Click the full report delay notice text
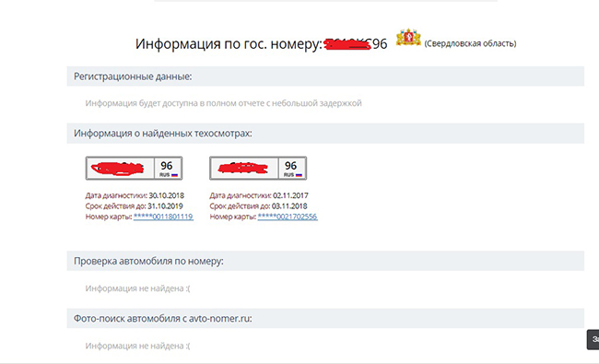The width and height of the screenshot is (599, 364). 224,103
